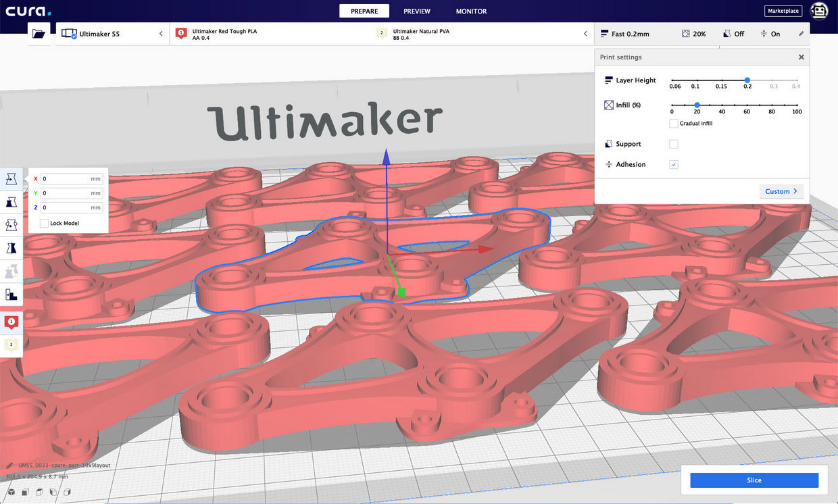The width and height of the screenshot is (838, 504).
Task: Click the Y position input field
Action: (72, 193)
